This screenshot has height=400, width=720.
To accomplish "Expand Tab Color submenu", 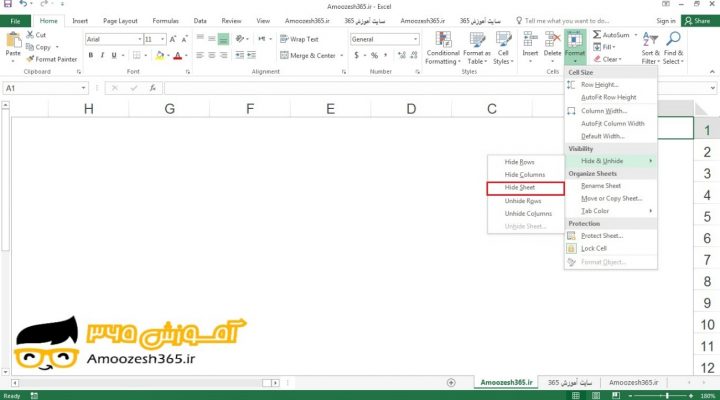I will (x=611, y=211).
